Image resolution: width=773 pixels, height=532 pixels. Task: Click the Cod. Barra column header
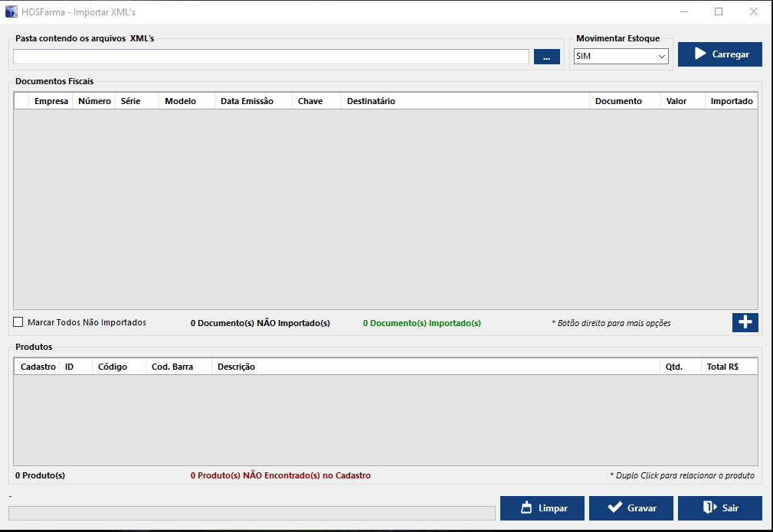click(x=172, y=367)
